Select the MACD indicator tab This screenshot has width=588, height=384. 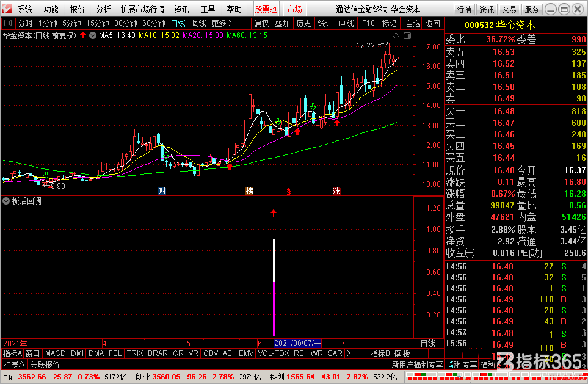56,353
